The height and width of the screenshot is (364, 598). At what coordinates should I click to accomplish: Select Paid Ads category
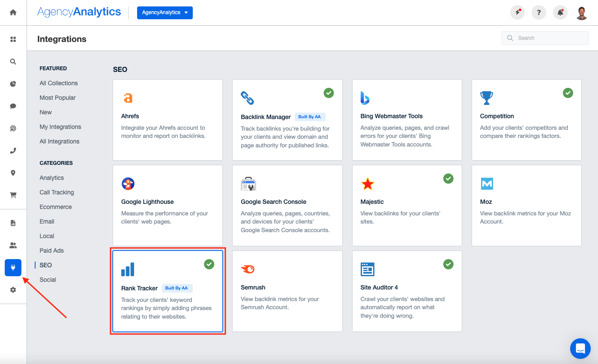pos(52,251)
